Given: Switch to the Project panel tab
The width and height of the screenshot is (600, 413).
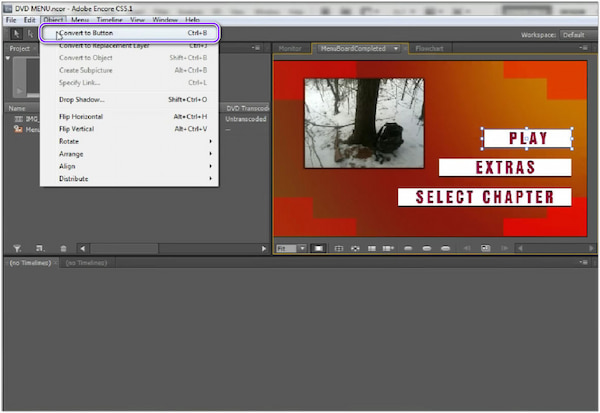Looking at the screenshot, I should [20, 49].
